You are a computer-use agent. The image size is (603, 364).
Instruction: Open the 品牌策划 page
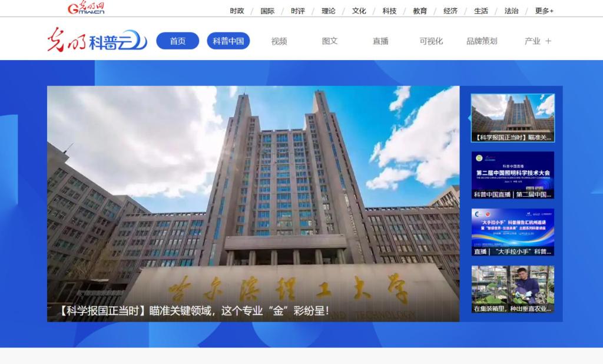482,41
